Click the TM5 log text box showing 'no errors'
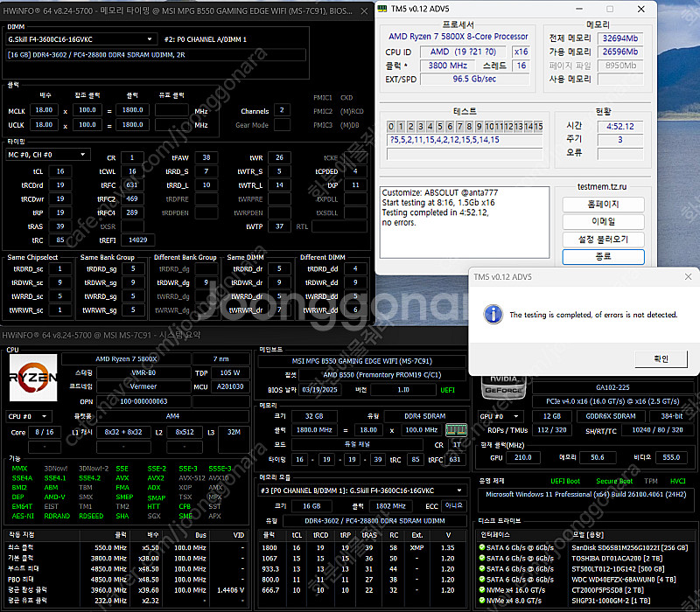Screen dimensions: 700x612 coord(465,222)
